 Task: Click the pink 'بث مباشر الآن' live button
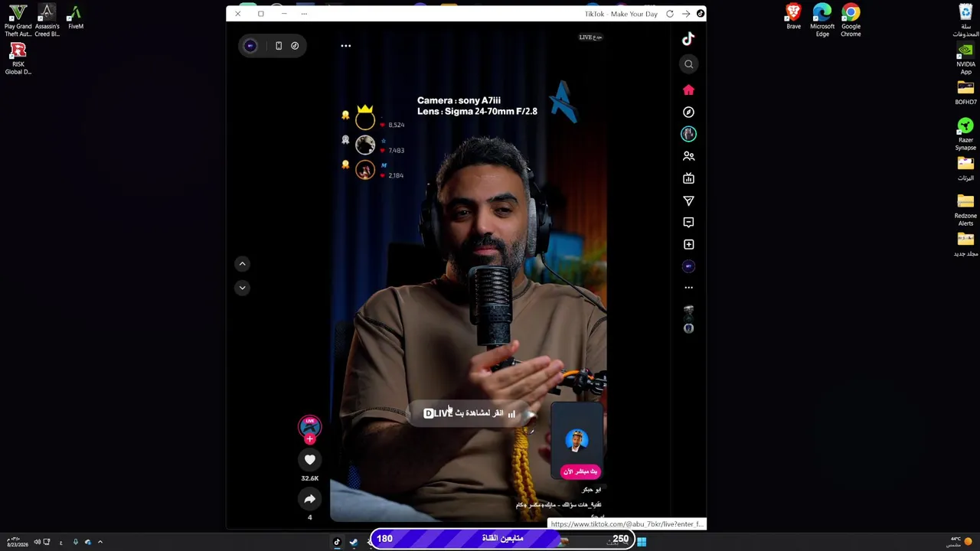(x=580, y=471)
